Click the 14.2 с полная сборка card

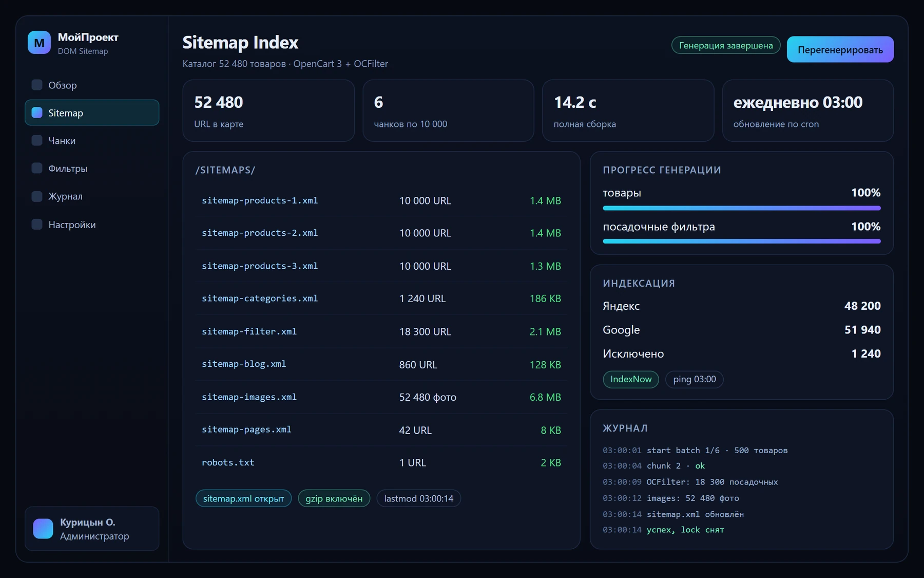click(x=628, y=110)
